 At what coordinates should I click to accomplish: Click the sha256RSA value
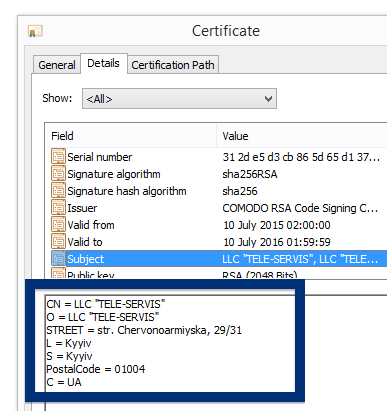click(250, 174)
